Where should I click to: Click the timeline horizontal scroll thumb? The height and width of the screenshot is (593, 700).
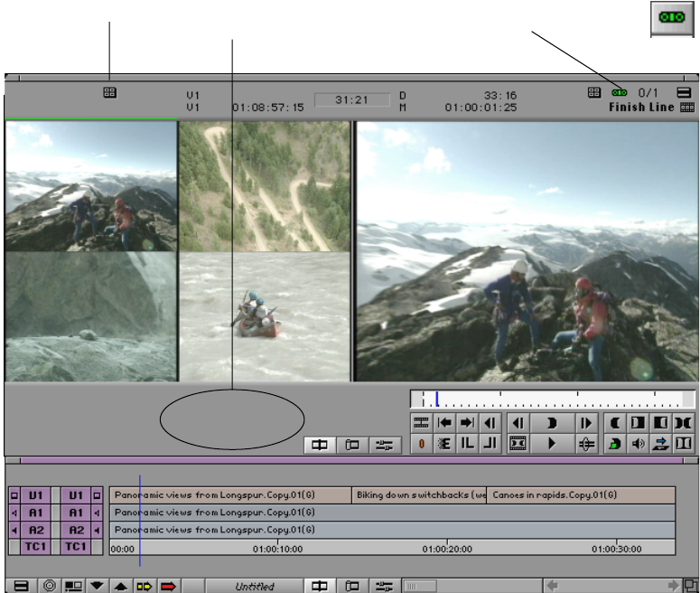click(x=420, y=586)
